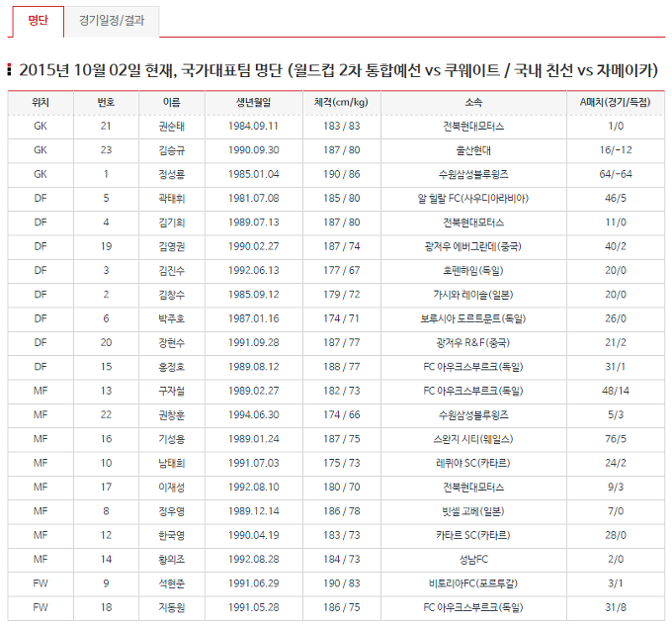Select player name 장현수

pyautogui.click(x=171, y=343)
